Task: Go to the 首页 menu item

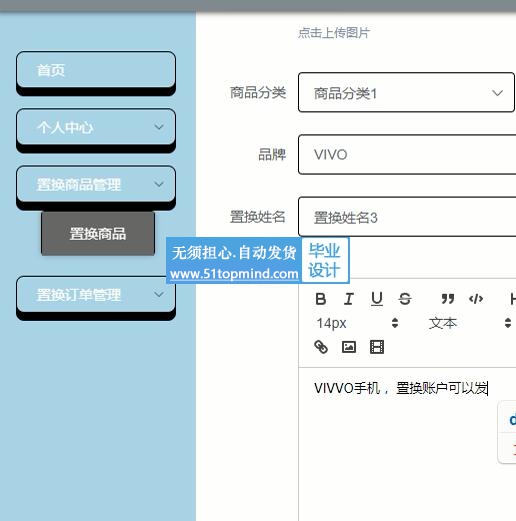Action: point(96,70)
